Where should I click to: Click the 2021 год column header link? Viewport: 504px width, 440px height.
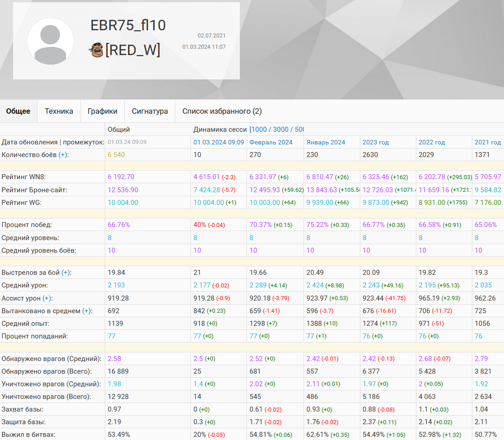pyautogui.click(x=487, y=142)
